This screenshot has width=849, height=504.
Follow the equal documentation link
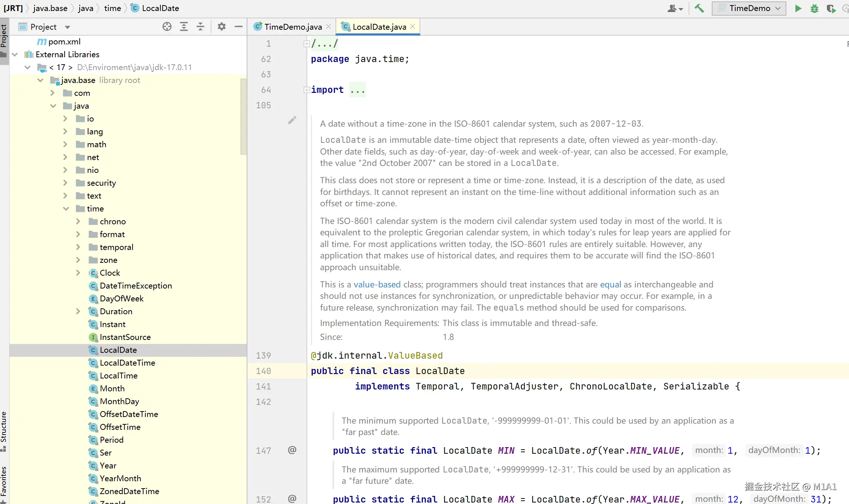click(x=610, y=284)
